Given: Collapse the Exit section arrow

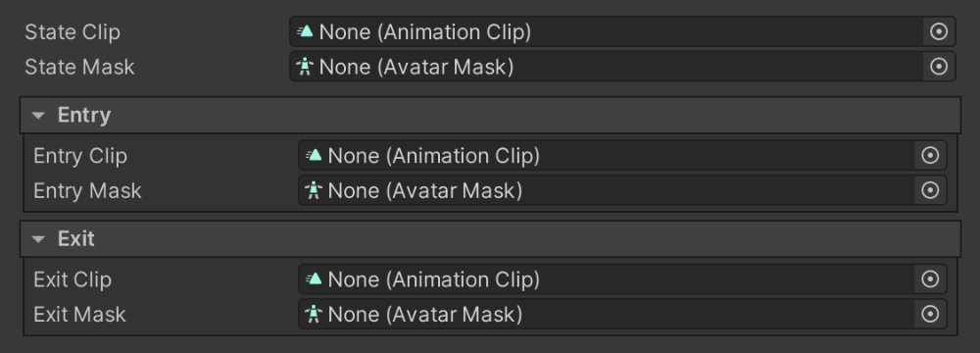Looking at the screenshot, I should [x=39, y=239].
